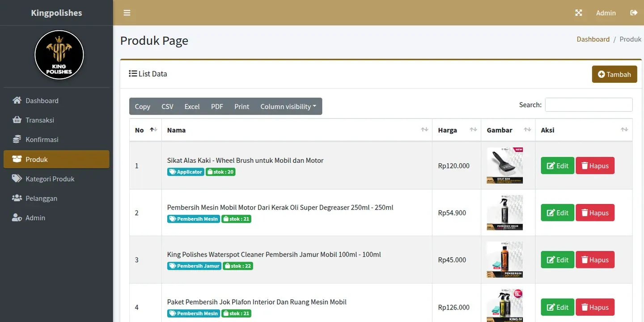Copy table data with Copy button
The height and width of the screenshot is (322, 644).
coord(143,106)
